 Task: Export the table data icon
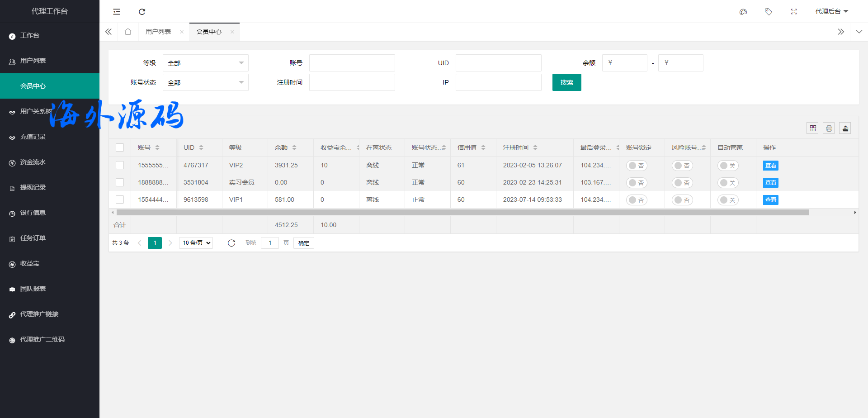(x=845, y=128)
